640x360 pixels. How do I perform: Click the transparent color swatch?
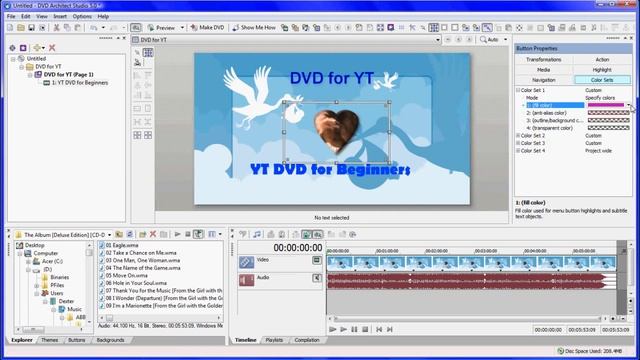point(609,128)
